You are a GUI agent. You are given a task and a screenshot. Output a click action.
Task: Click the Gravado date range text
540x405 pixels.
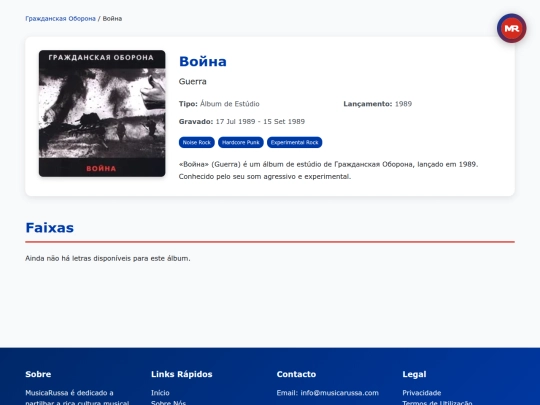[242, 122]
